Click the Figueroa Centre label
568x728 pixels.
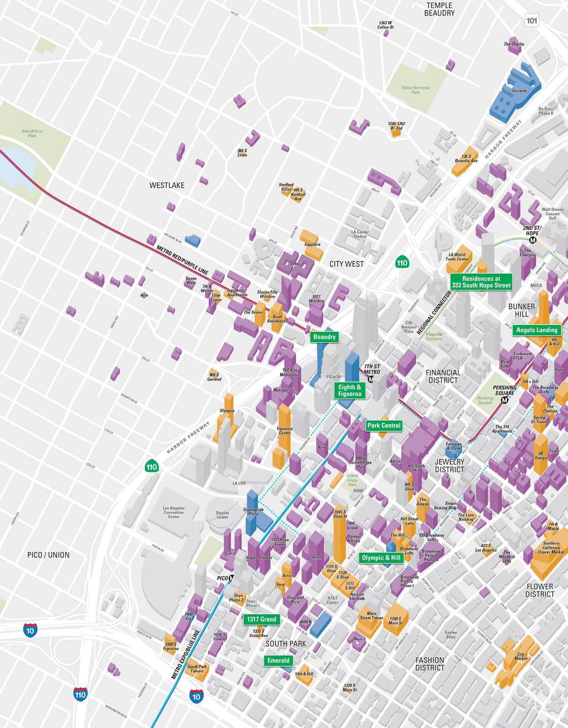point(285,430)
